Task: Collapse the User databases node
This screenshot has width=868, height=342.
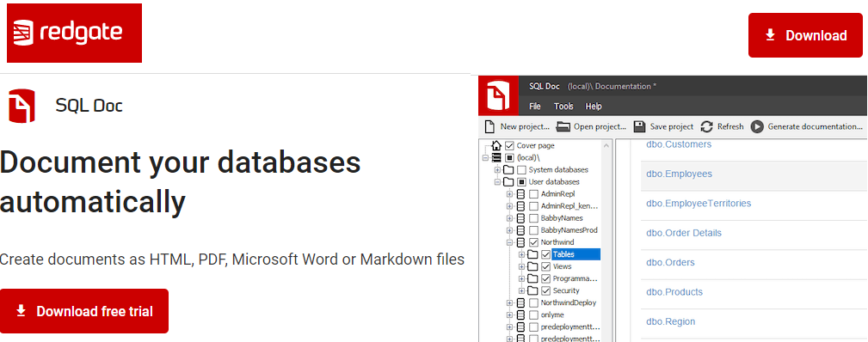Action: [498, 182]
